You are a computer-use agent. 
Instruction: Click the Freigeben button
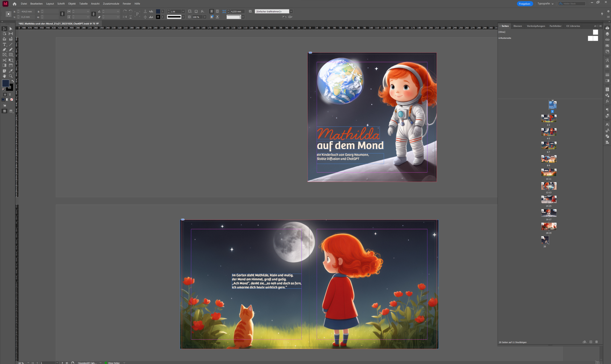pos(524,4)
